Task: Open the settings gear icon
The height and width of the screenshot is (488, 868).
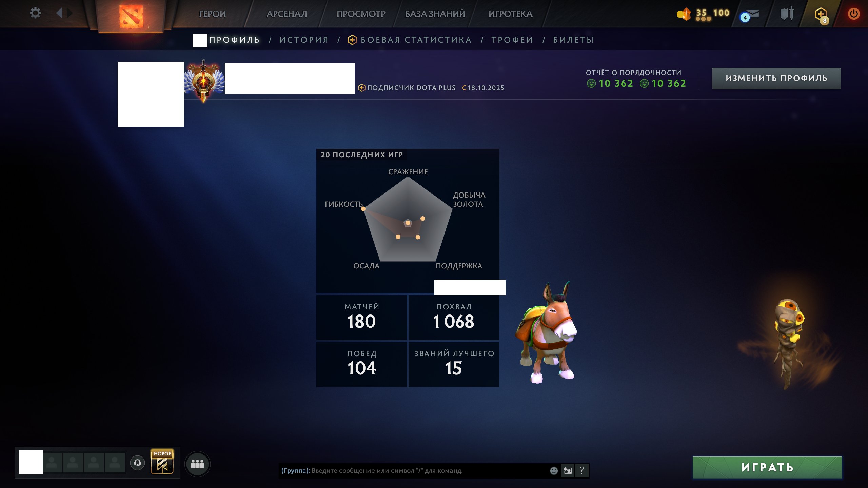Action: click(35, 13)
